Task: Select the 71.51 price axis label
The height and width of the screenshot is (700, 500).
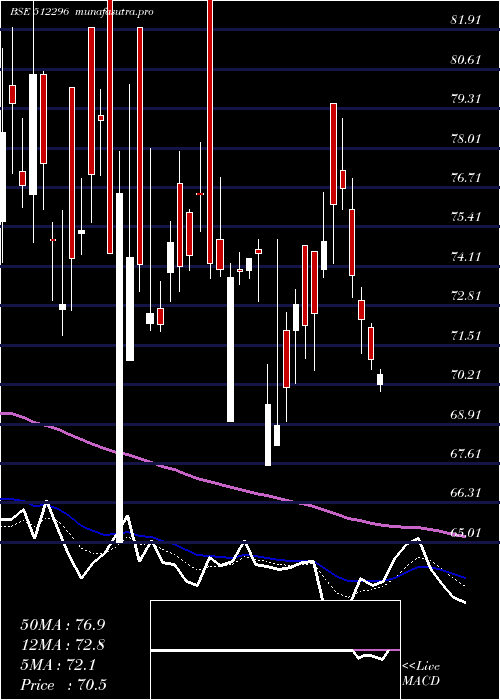Action: [466, 335]
